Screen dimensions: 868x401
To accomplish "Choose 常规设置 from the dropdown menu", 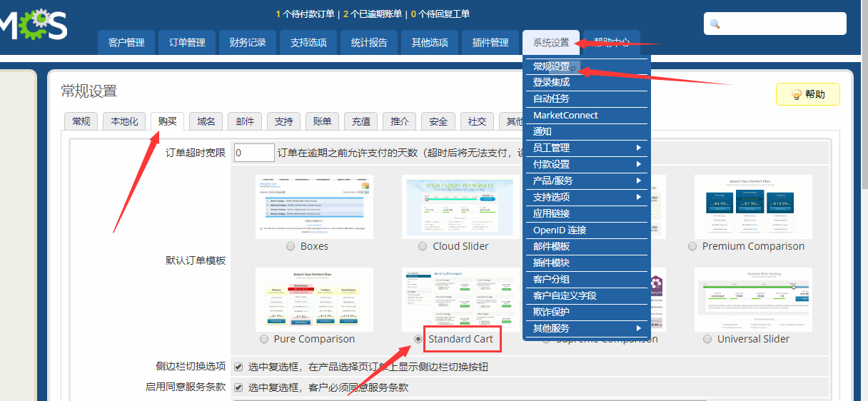I will [x=587, y=66].
